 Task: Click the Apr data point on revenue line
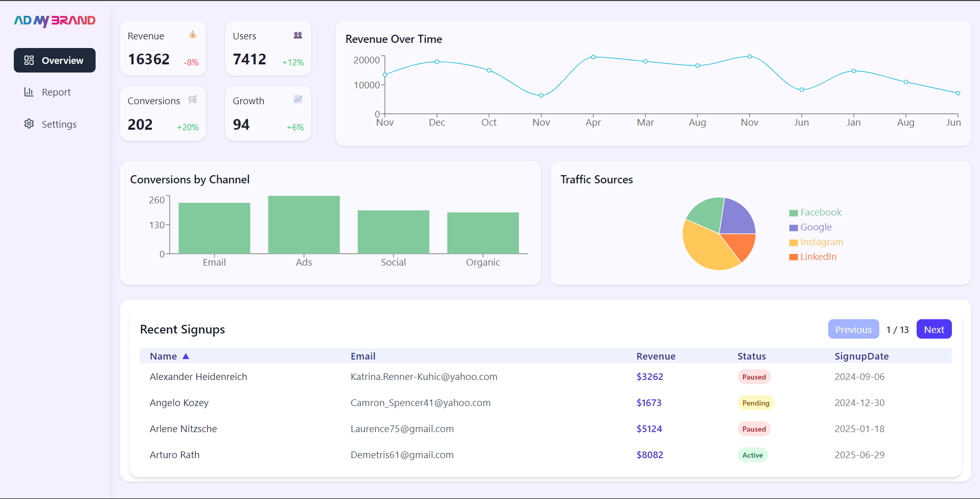(x=593, y=57)
